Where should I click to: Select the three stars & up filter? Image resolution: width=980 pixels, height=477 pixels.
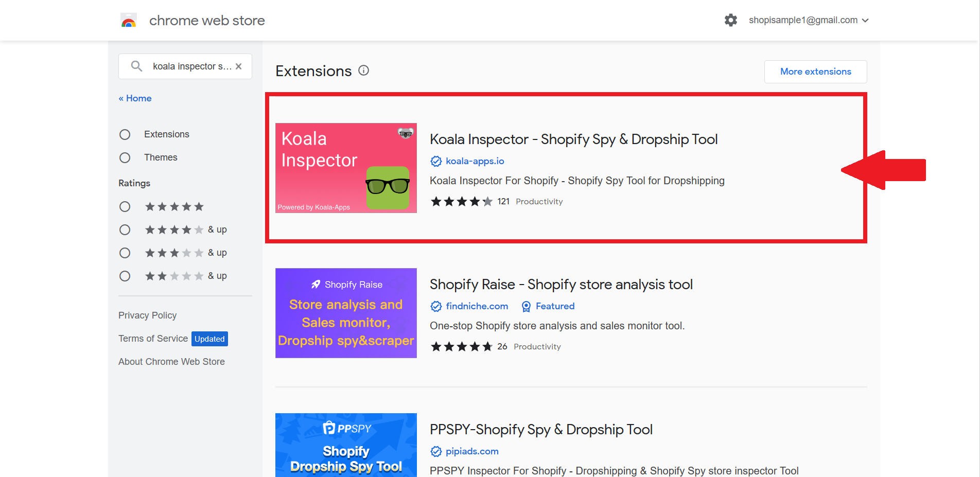click(x=125, y=253)
